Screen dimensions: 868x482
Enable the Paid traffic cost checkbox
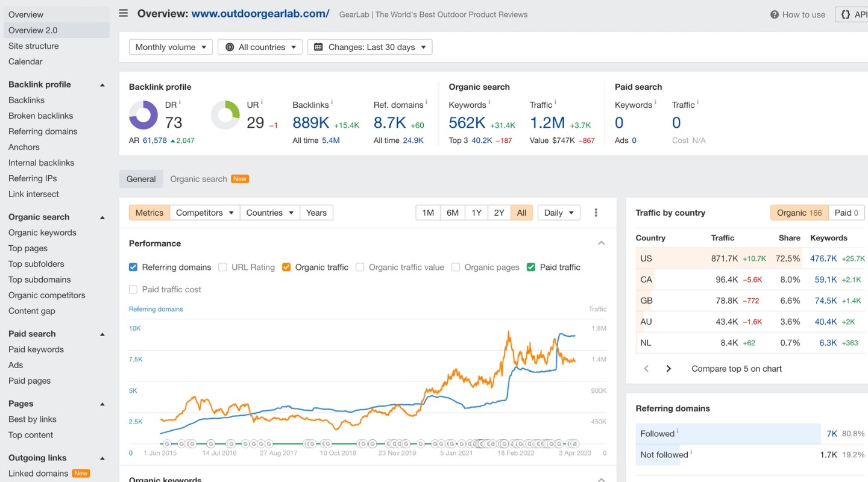(133, 289)
